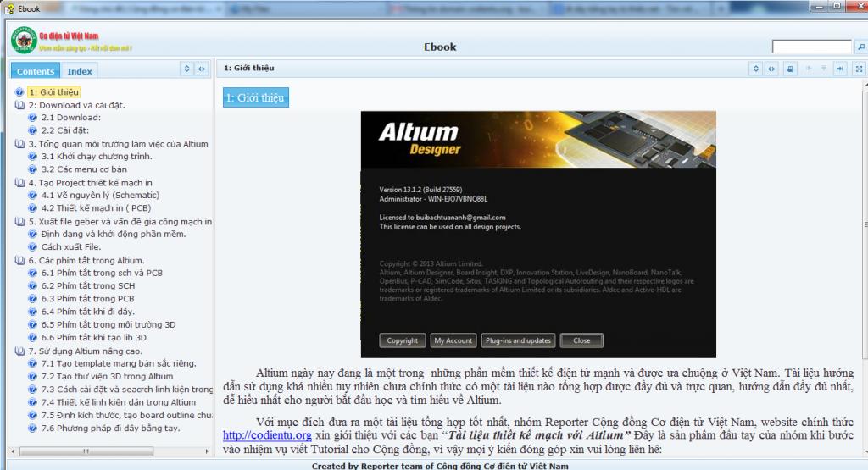Screen dimensions: 868x470
Task: Click the 'Ebook' title in header
Action: 440,47
